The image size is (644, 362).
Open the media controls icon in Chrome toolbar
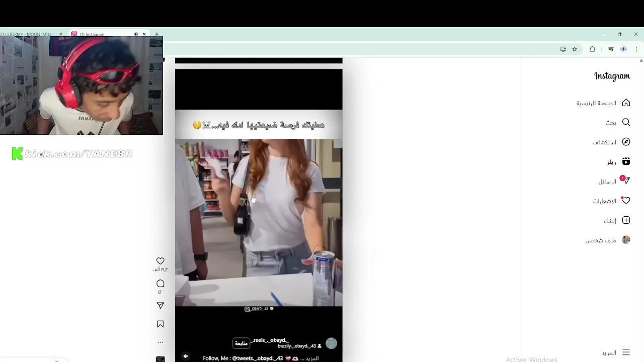tap(611, 49)
